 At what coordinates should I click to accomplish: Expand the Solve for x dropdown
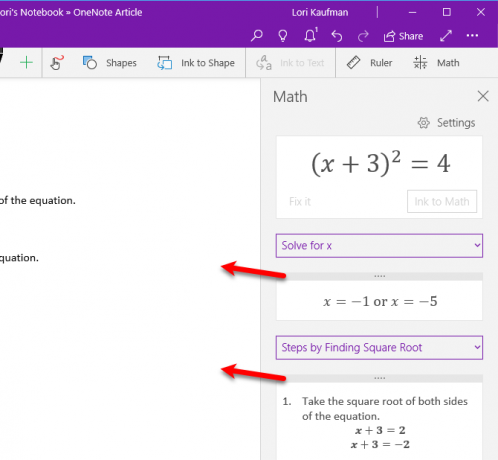click(379, 246)
